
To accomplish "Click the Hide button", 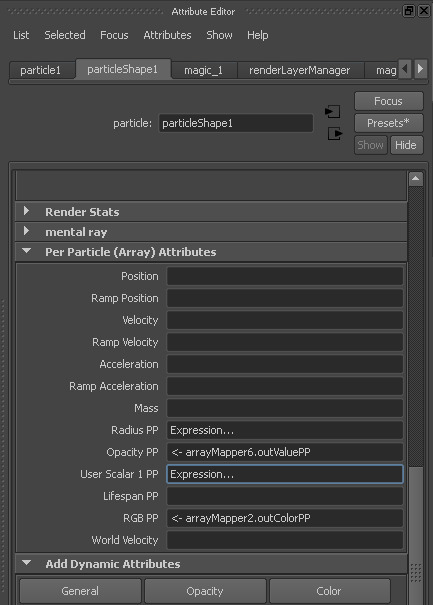I will pos(406,145).
